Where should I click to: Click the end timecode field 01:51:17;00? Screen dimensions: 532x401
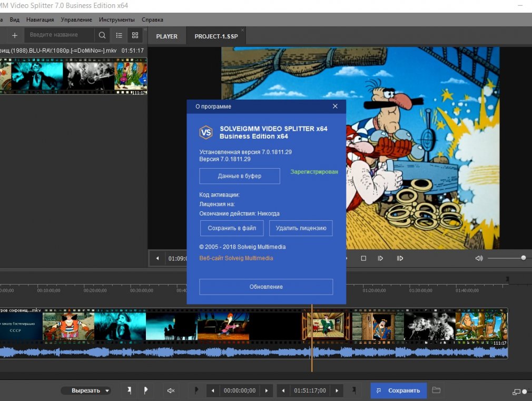coord(310,391)
